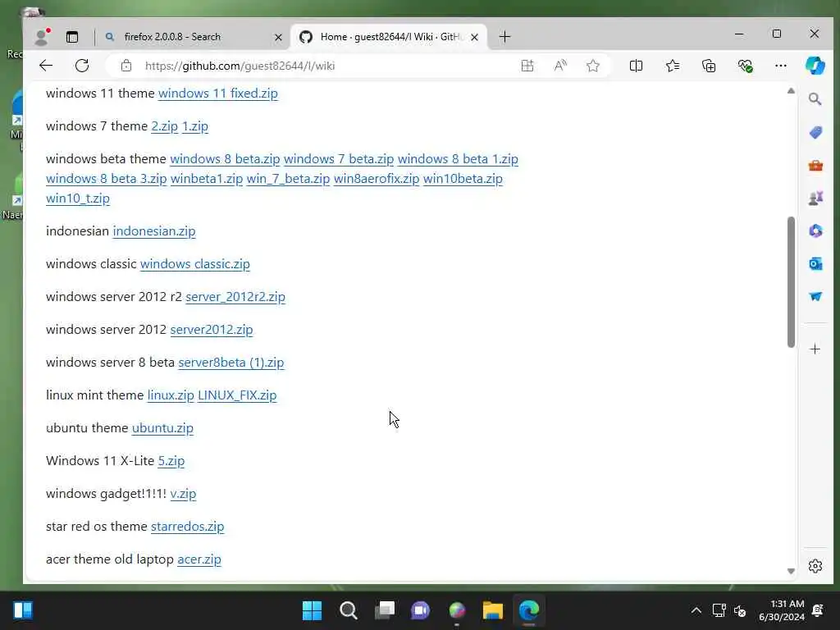Image resolution: width=840 pixels, height=630 pixels.
Task: Open File Explorer from the taskbar
Action: click(x=492, y=610)
